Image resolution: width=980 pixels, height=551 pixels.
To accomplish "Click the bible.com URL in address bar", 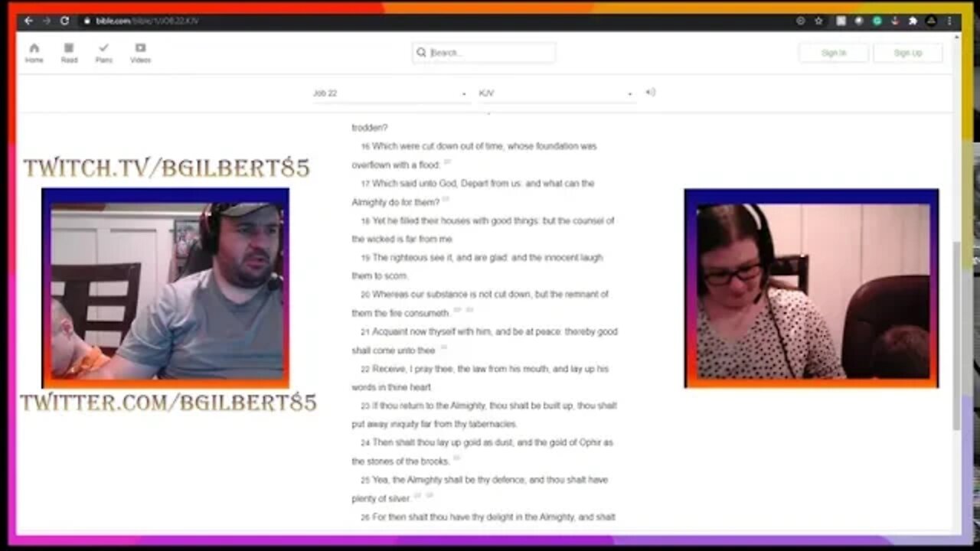I will click(147, 21).
